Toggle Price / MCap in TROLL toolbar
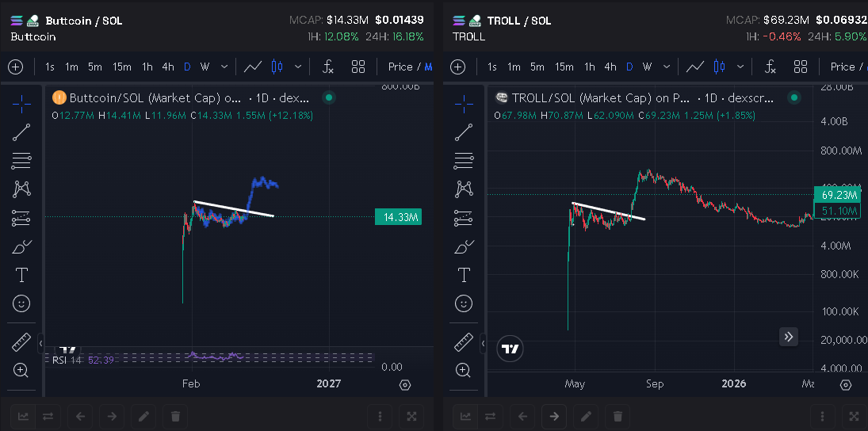868x431 pixels. click(849, 67)
